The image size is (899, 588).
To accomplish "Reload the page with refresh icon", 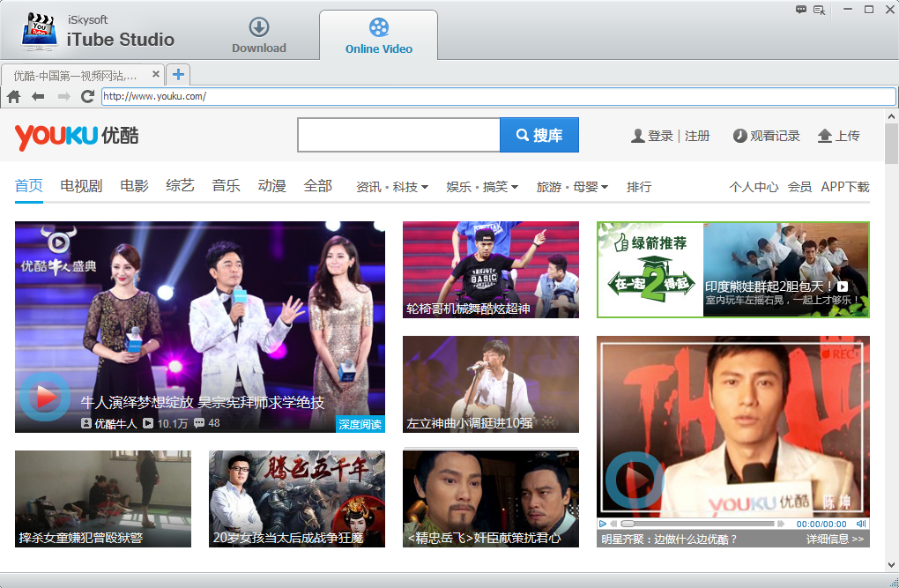I will 88,96.
